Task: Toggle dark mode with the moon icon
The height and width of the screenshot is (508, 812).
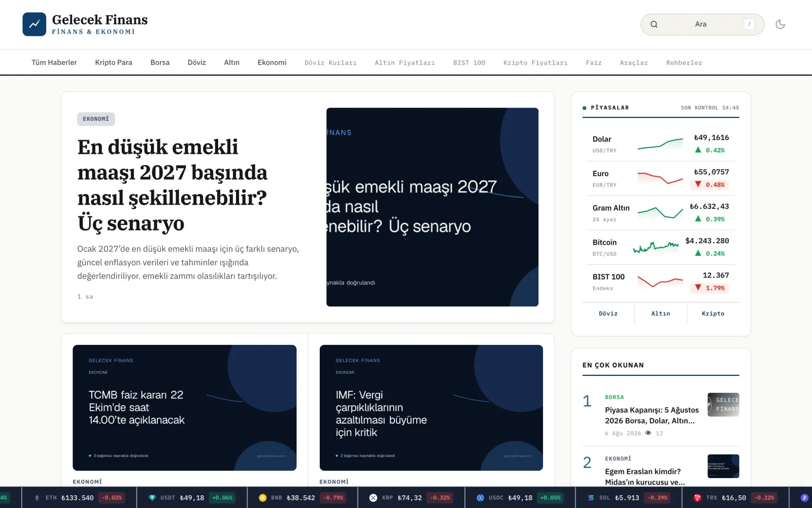Action: [x=780, y=24]
